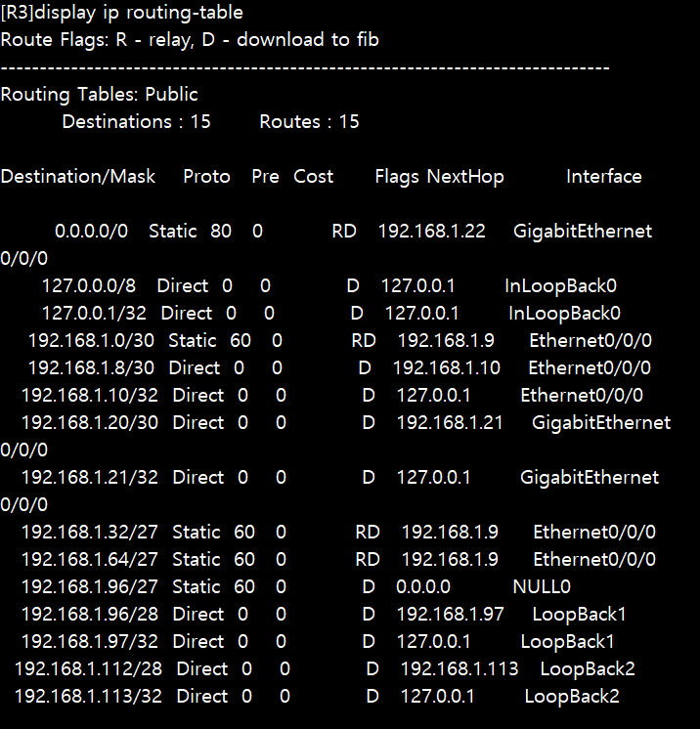
Task: Click "Ethernet0/0/0" in the 192.168.1.32/27 row
Action: click(x=594, y=533)
